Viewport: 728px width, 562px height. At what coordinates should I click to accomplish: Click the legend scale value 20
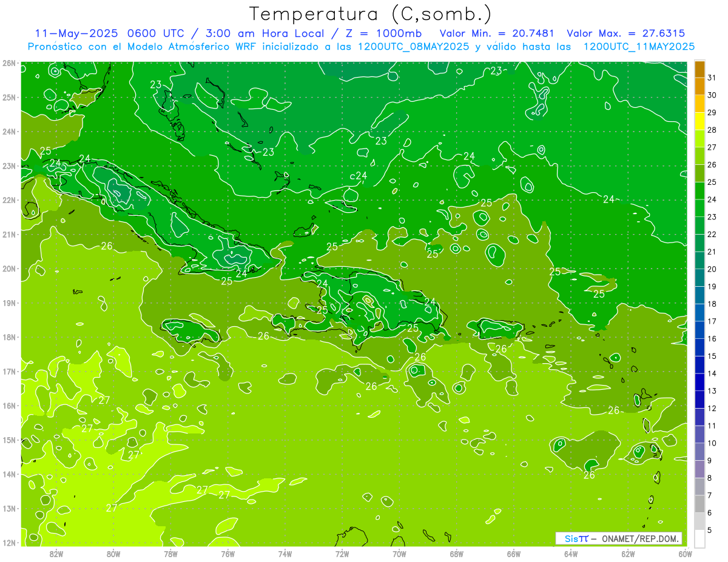tap(712, 269)
